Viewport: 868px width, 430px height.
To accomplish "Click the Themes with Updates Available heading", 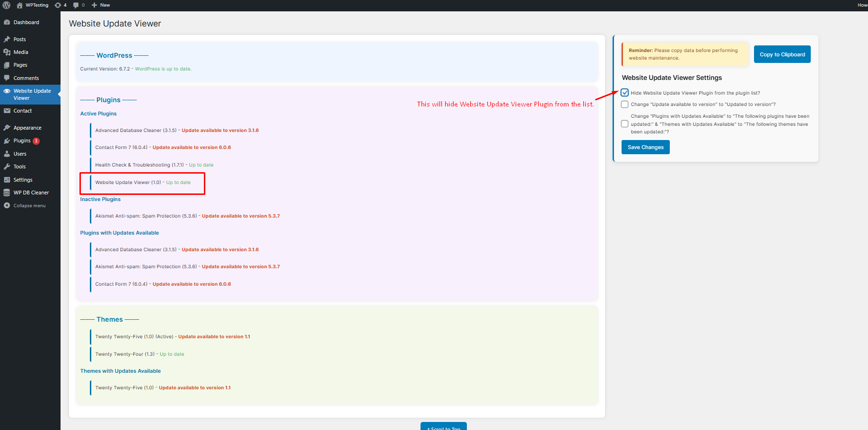I will tap(121, 371).
